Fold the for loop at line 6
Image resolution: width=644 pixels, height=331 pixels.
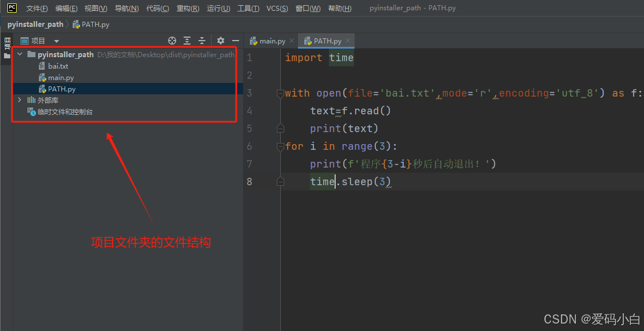pos(280,146)
